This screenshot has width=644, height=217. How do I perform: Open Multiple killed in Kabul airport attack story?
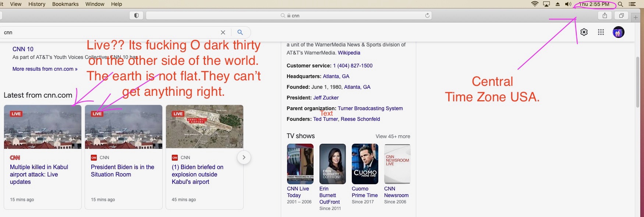point(39,174)
